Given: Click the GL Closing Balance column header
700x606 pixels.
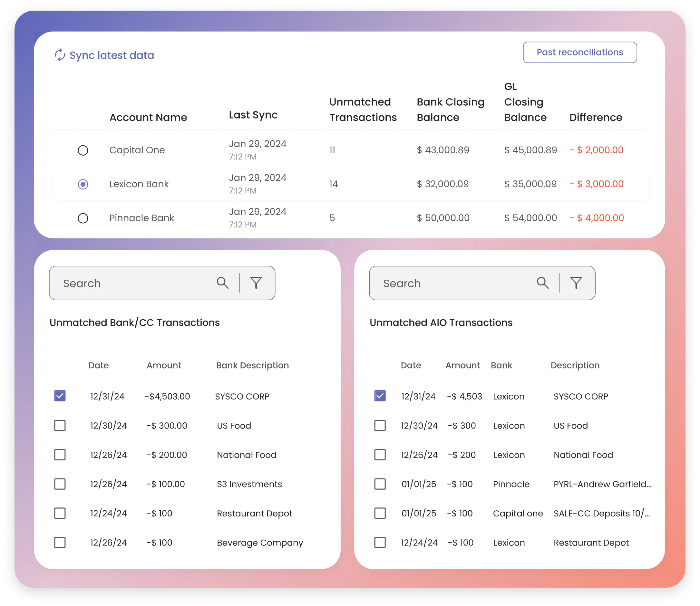Looking at the screenshot, I should coord(525,102).
